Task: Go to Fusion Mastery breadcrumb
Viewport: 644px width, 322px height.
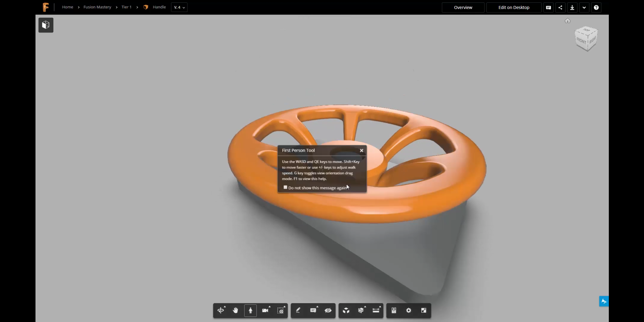Action: click(x=97, y=7)
